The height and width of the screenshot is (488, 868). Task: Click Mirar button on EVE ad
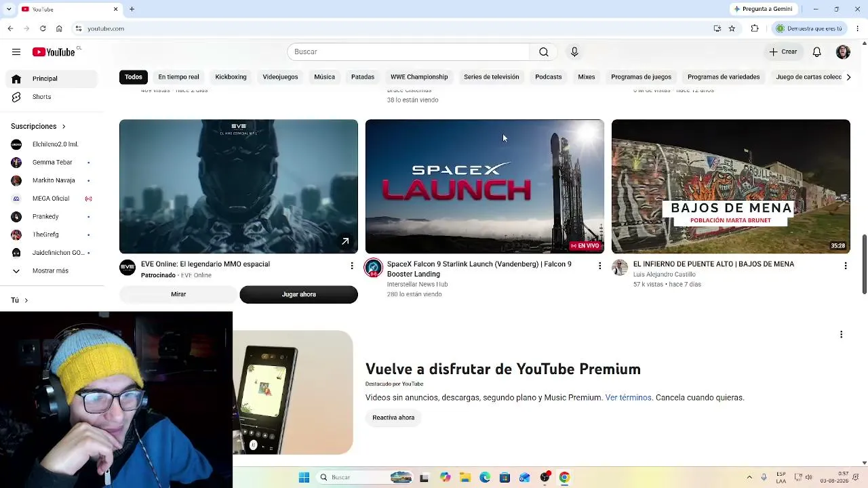point(178,294)
